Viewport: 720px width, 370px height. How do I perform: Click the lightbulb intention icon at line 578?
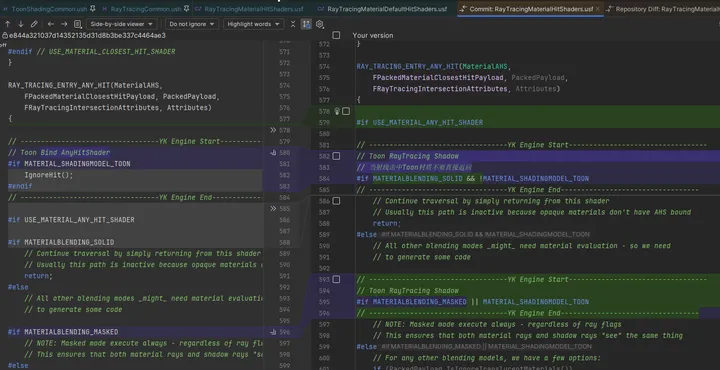coord(337,111)
